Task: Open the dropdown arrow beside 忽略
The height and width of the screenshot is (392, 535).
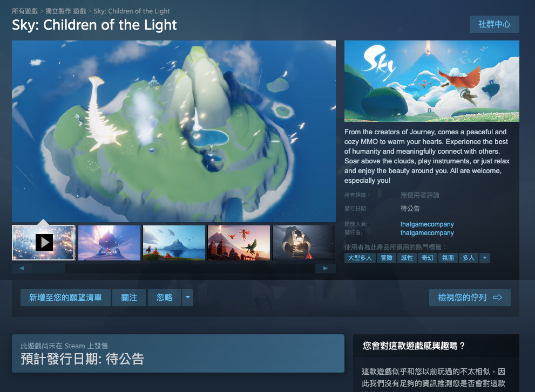Action: click(x=188, y=298)
